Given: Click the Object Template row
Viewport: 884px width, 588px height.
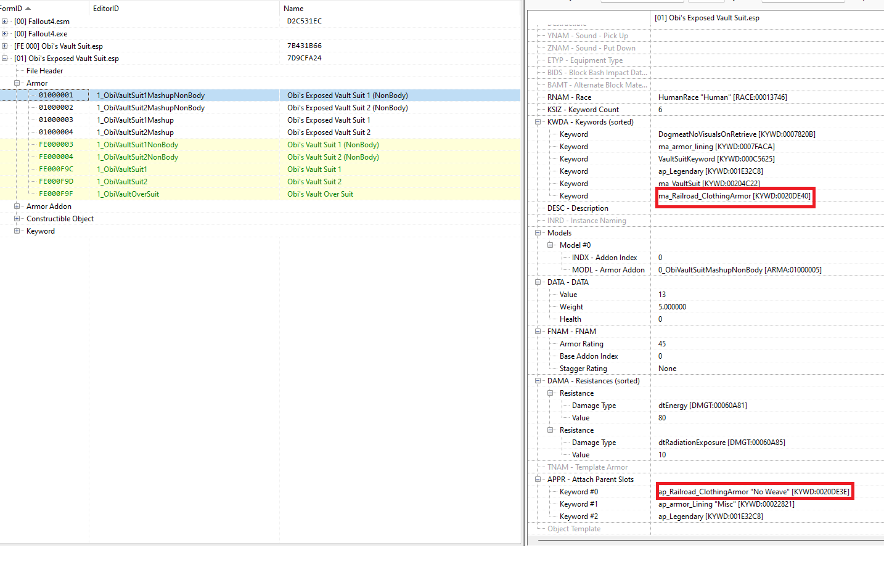Looking at the screenshot, I should coord(706,529).
